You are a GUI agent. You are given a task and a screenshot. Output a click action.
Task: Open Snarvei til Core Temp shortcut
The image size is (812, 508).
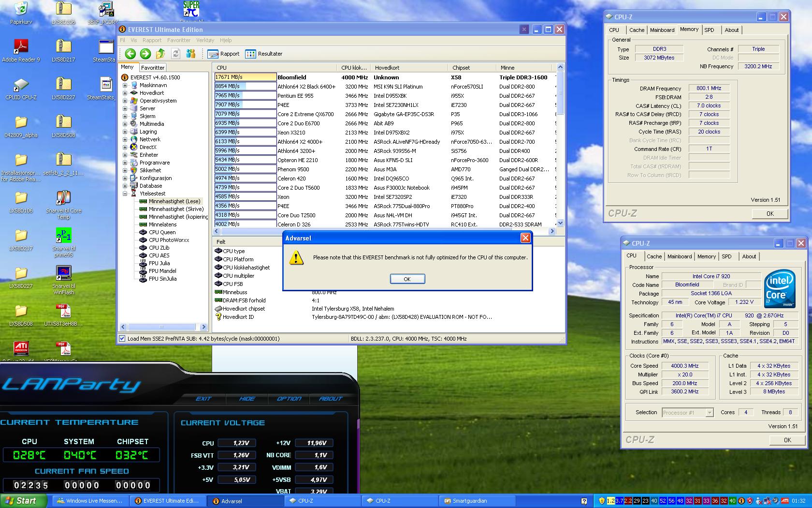63,205
